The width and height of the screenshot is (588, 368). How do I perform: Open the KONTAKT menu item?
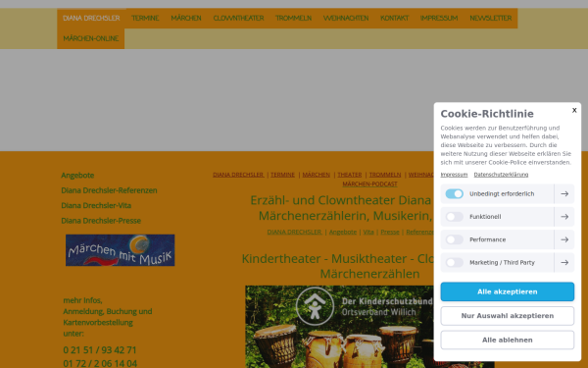(x=394, y=19)
